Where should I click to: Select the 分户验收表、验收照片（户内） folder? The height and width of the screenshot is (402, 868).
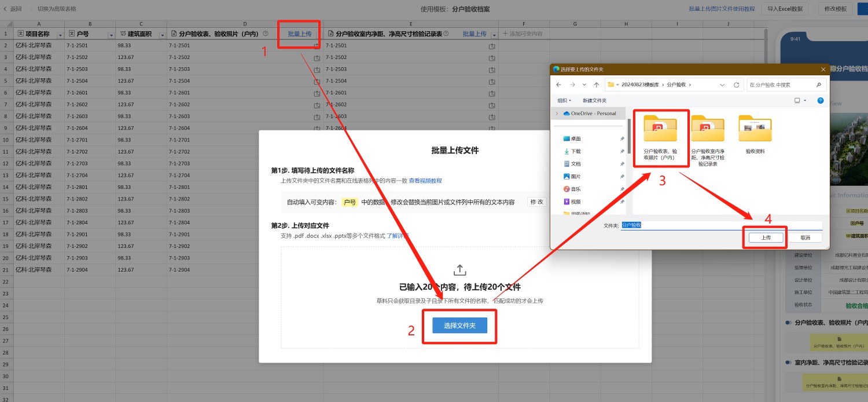click(660, 138)
